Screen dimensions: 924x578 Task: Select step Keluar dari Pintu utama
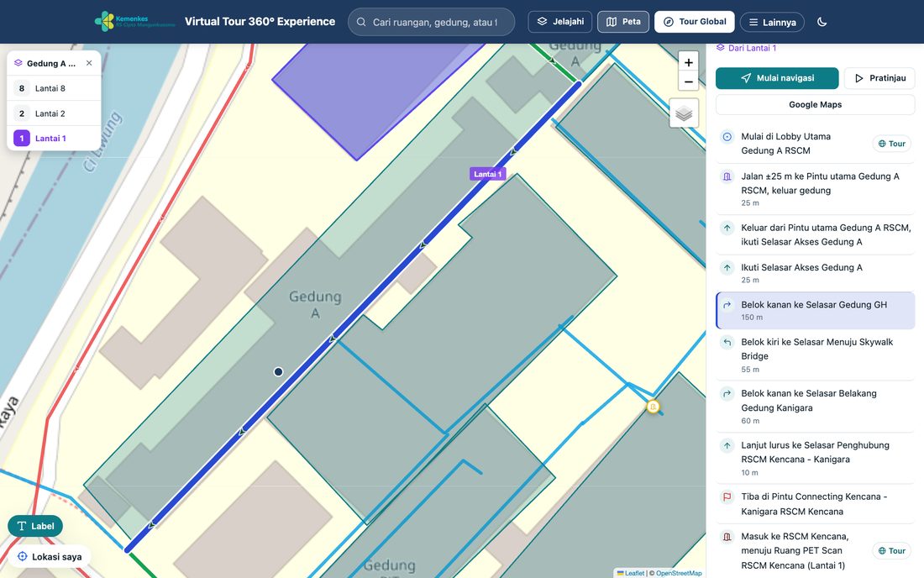pyautogui.click(x=816, y=234)
